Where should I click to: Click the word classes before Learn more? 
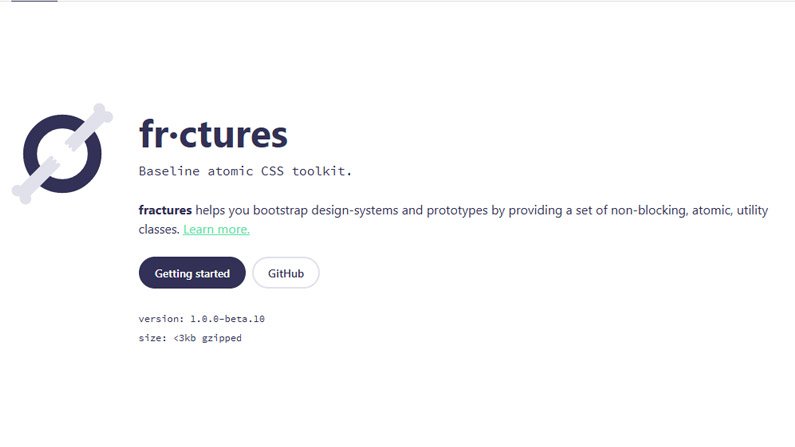[159, 230]
